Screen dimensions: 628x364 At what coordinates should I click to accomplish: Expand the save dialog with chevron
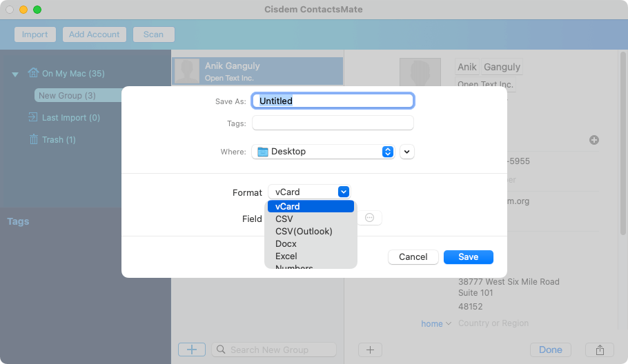407,152
